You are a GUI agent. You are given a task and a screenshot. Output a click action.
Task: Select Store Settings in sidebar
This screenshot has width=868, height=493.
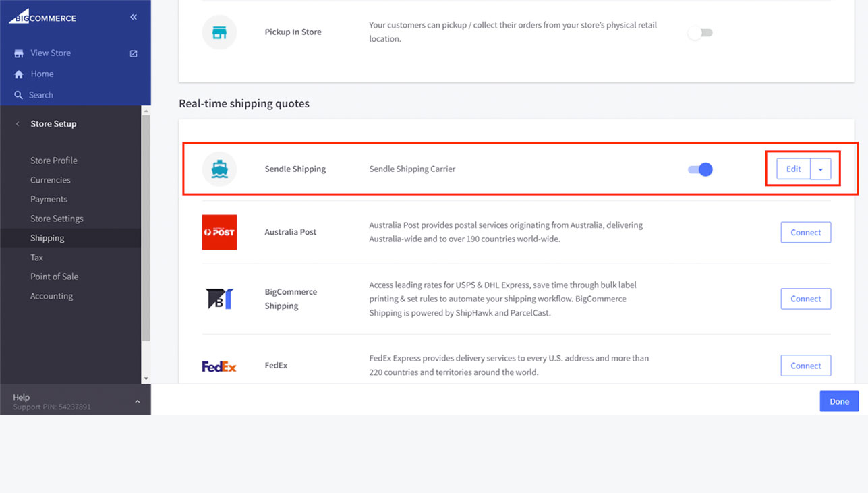[57, 219]
